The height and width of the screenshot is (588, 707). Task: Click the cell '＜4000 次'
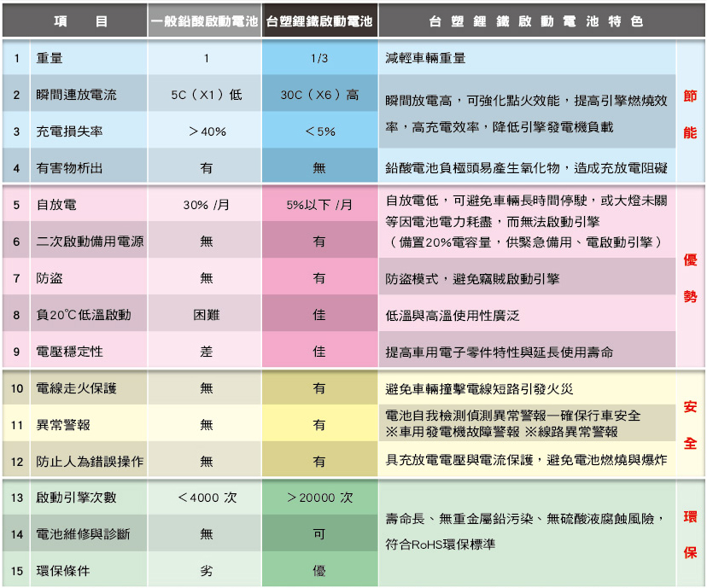(x=207, y=498)
